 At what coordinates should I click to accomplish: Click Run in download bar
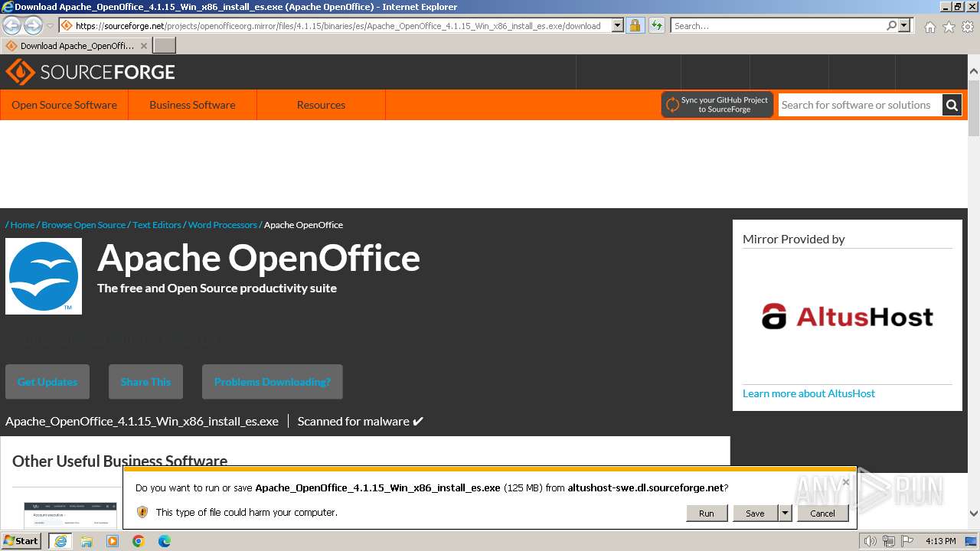(x=706, y=514)
